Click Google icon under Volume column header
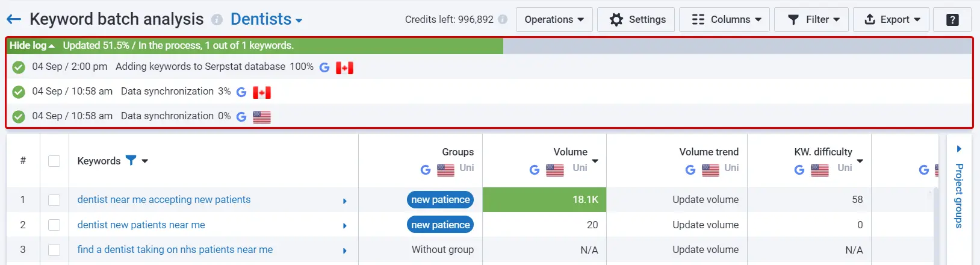 click(x=534, y=170)
